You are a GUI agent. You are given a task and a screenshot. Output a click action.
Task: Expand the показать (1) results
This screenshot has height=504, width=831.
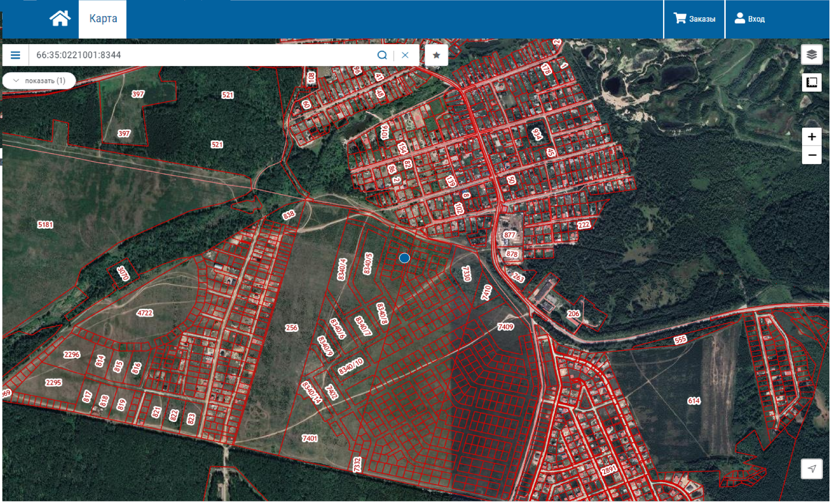tap(39, 80)
